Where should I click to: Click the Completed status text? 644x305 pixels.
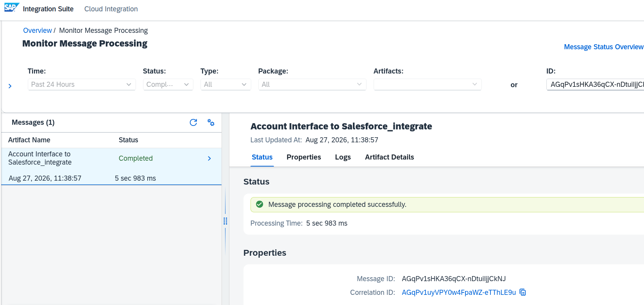[136, 158]
